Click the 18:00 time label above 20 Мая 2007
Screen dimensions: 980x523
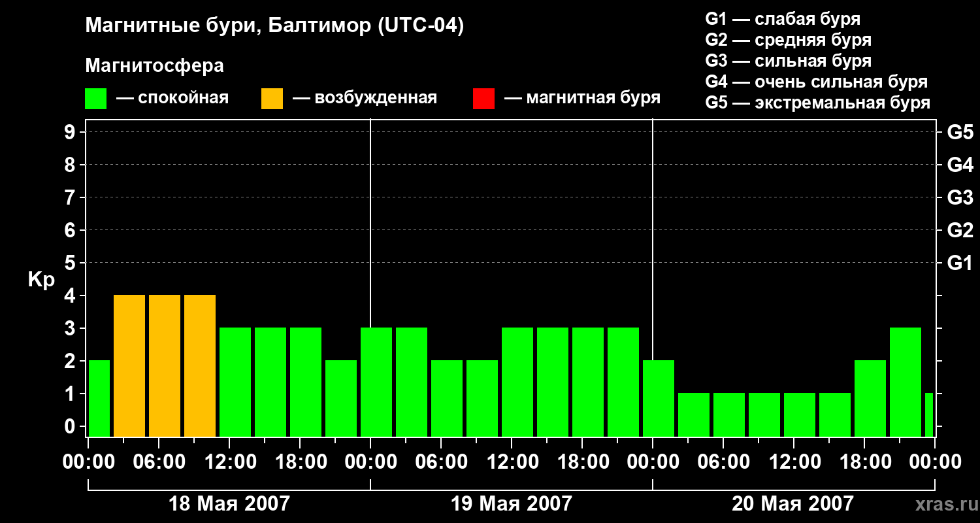(864, 462)
